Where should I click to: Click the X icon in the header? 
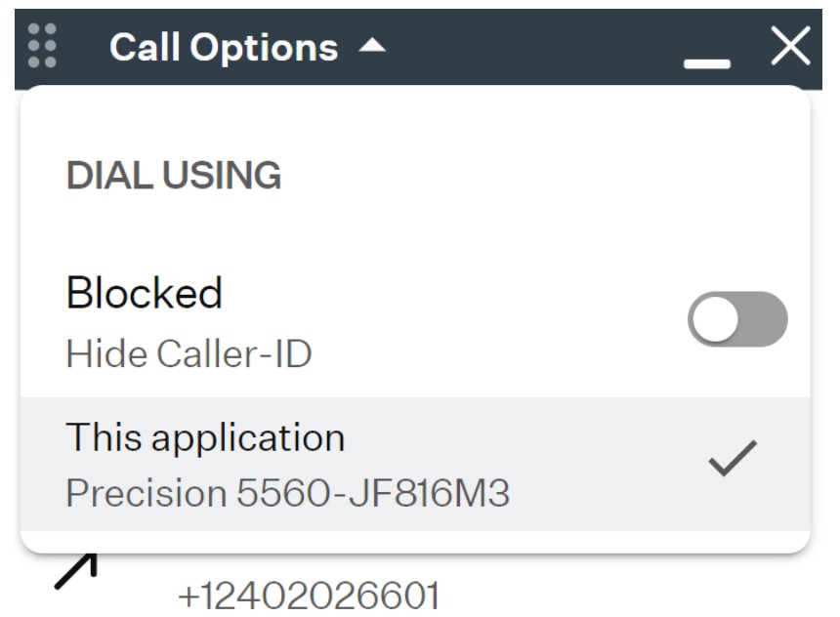click(x=790, y=46)
